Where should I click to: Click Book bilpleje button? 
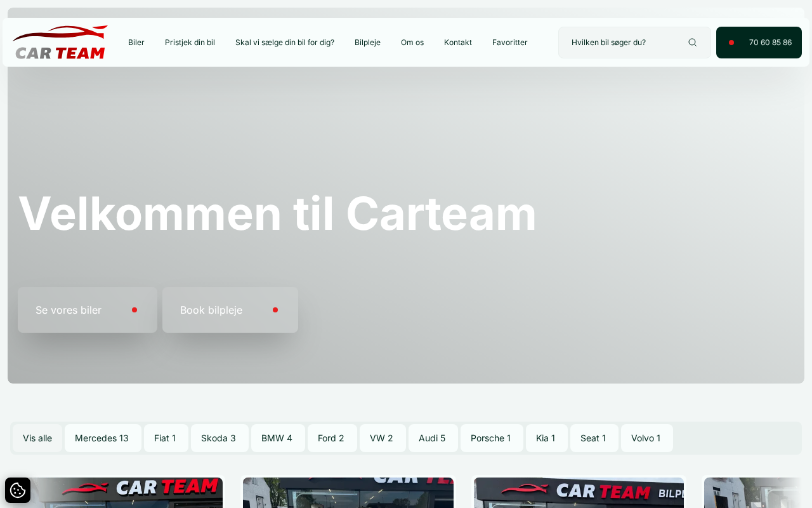point(230,310)
